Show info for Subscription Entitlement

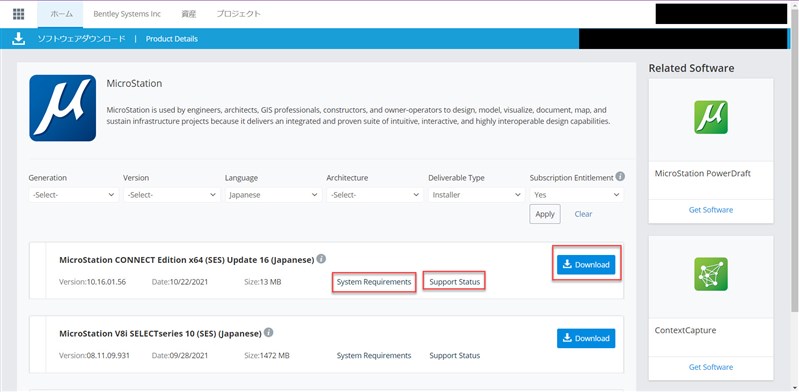pos(620,176)
